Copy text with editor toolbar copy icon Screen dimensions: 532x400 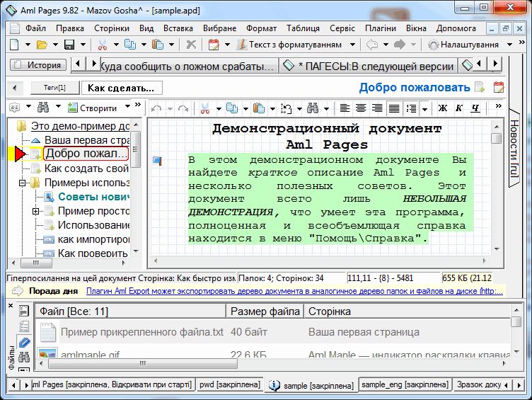232,108
